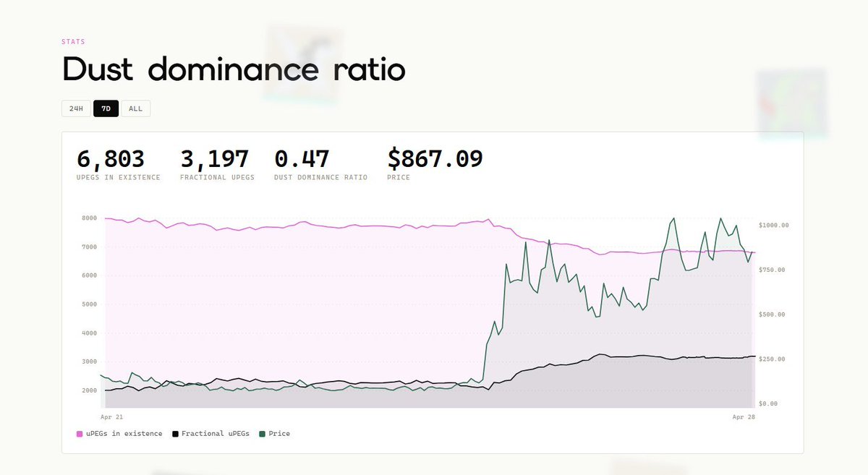The height and width of the screenshot is (475, 868).
Task: Toggle Price legend series
Action: (x=274, y=434)
